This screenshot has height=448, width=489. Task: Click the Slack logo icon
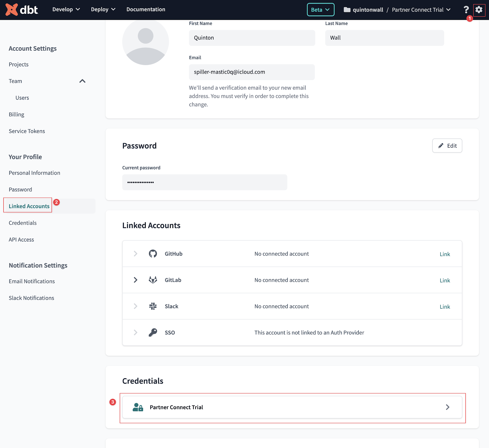[x=153, y=306]
